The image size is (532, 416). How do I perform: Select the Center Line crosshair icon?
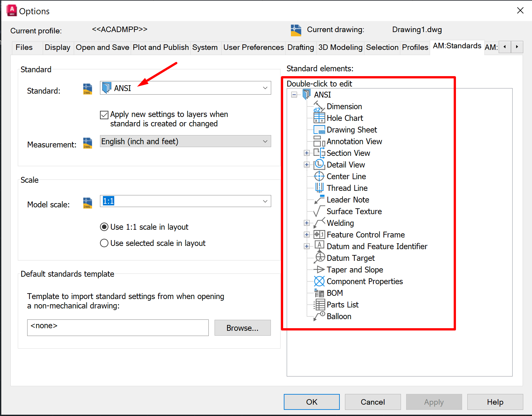point(319,176)
